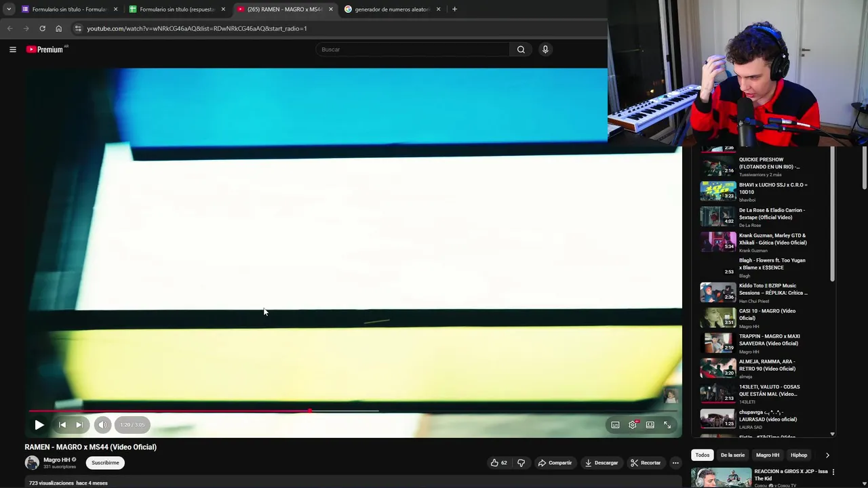Show more filter chips with arrow
868x488 pixels.
827,455
